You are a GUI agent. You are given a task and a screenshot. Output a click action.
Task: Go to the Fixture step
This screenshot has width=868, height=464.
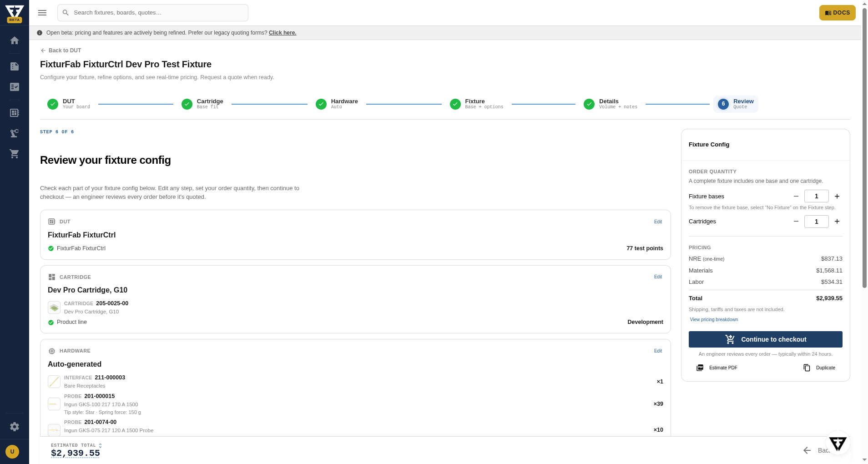[476, 104]
